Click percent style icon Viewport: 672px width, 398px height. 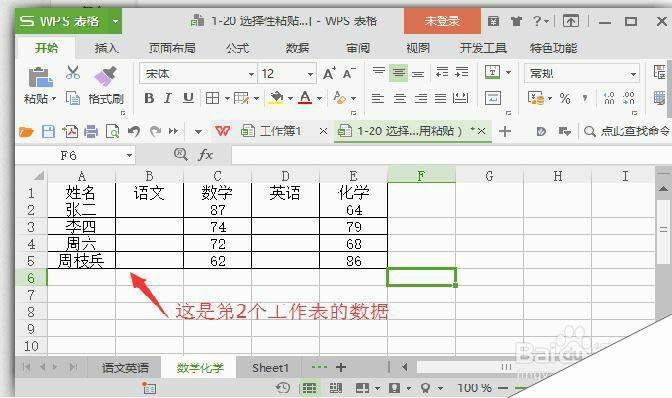click(565, 99)
